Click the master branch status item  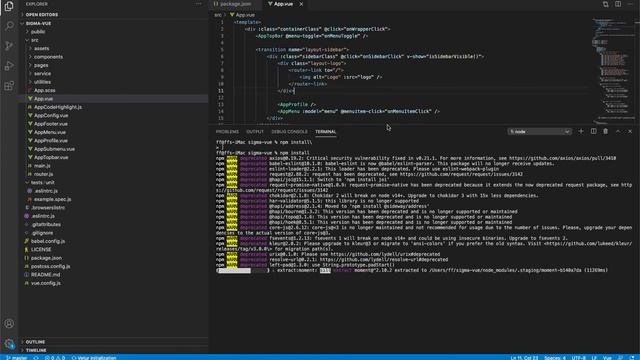pyautogui.click(x=16, y=358)
